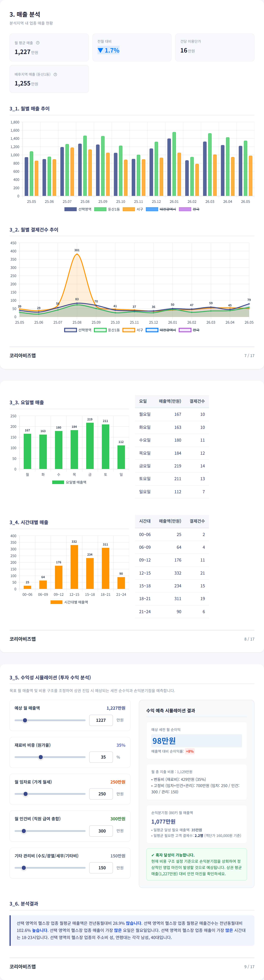Click the 12~15 bar labeled 332
264x980 pixels.
74,567
